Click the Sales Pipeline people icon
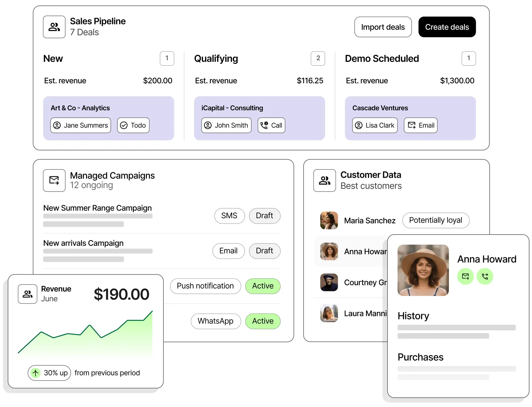 pyautogui.click(x=54, y=27)
